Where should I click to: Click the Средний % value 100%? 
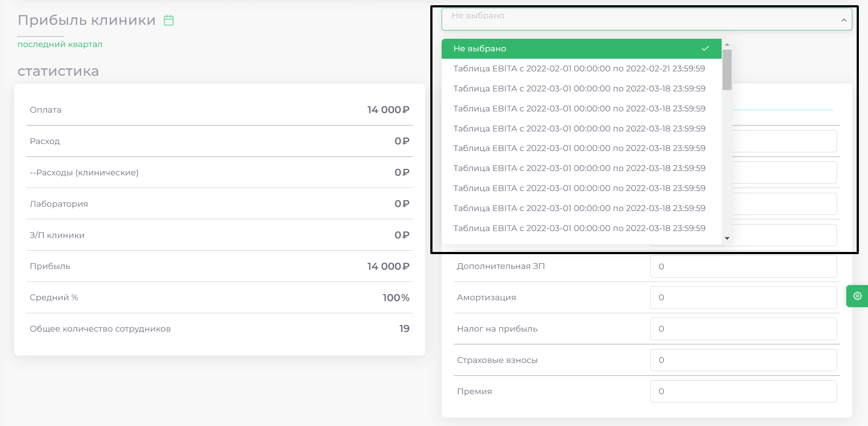coord(396,298)
